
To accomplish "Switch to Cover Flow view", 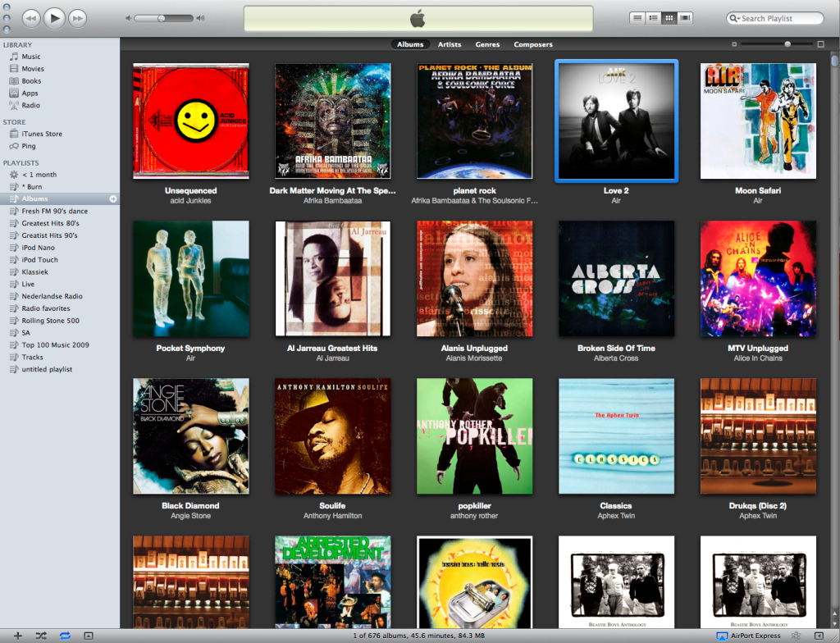I will click(x=685, y=18).
